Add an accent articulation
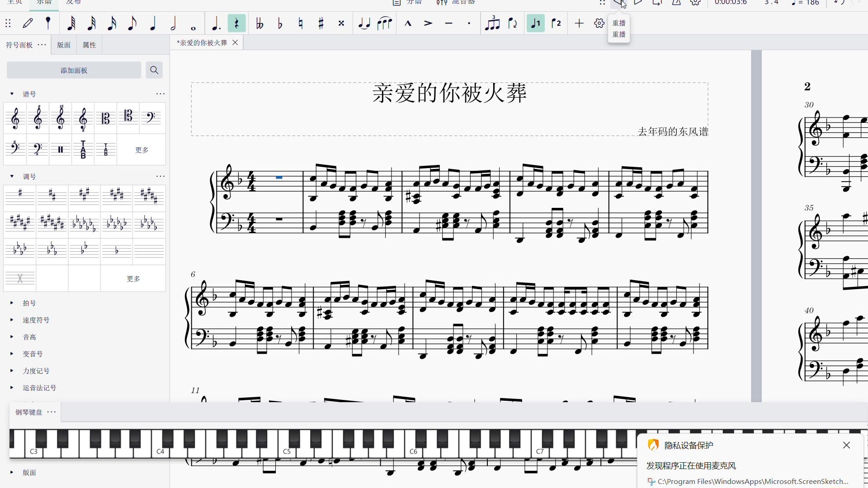This screenshot has height=488, width=868. pyautogui.click(x=428, y=23)
